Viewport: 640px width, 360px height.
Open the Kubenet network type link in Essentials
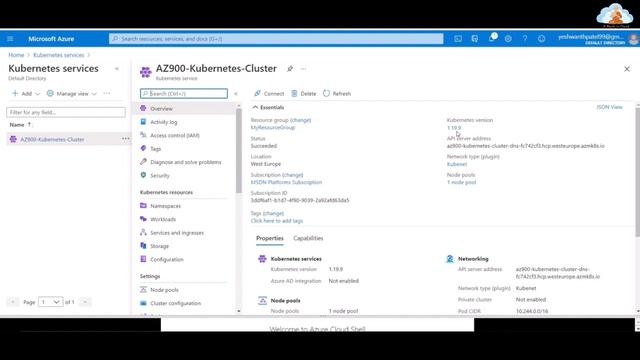[457, 164]
